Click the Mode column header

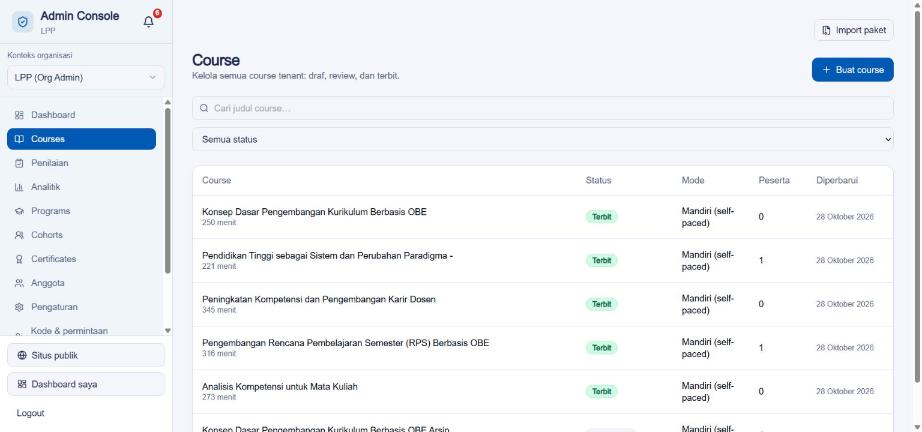[x=693, y=180]
